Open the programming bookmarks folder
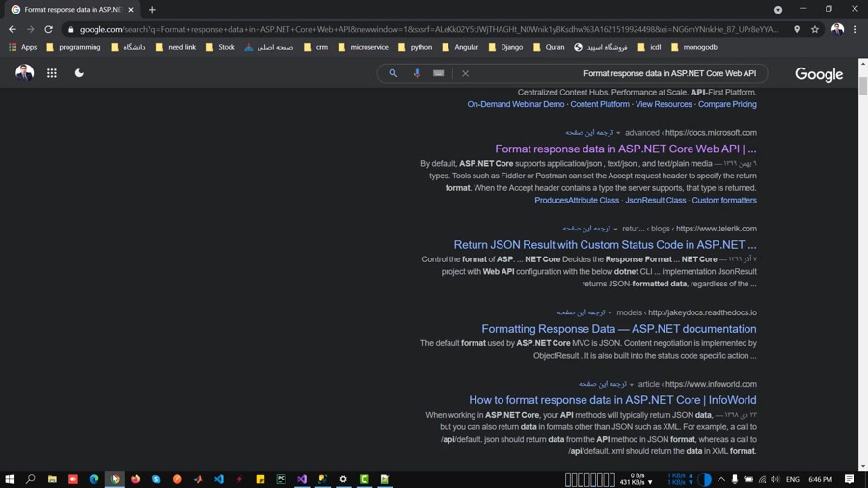The width and height of the screenshot is (868, 488). click(73, 47)
